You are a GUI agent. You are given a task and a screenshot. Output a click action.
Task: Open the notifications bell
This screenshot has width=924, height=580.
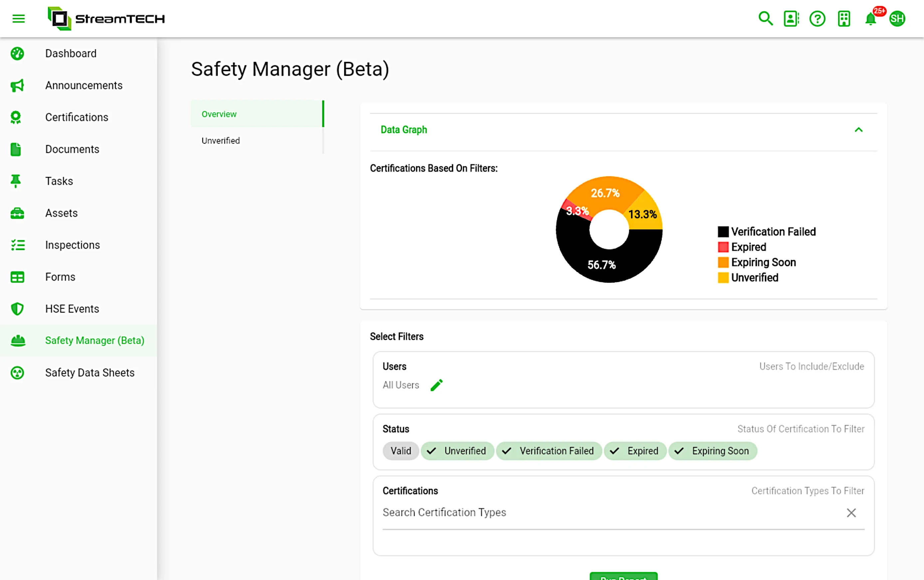[x=871, y=18]
